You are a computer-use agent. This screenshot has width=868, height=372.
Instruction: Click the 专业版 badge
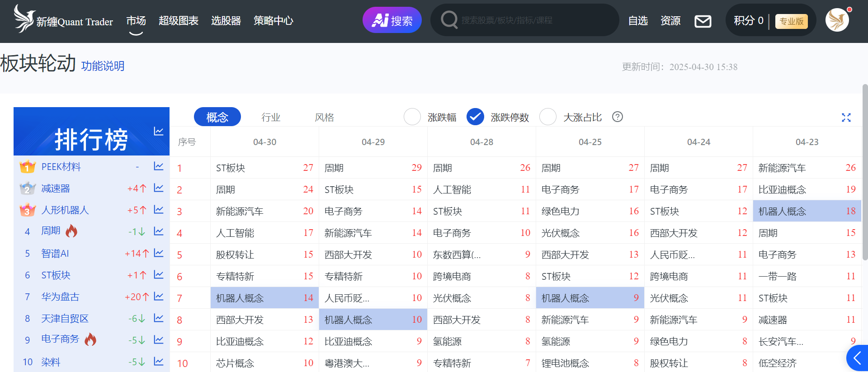tap(792, 21)
